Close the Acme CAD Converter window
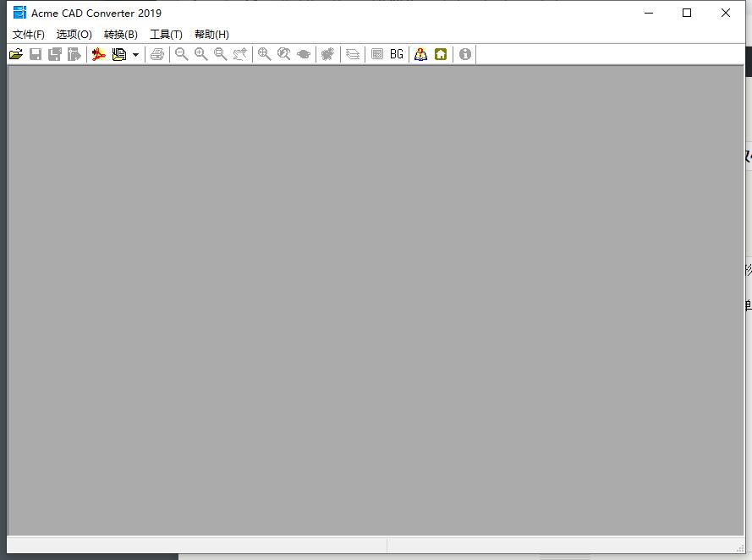 (726, 13)
